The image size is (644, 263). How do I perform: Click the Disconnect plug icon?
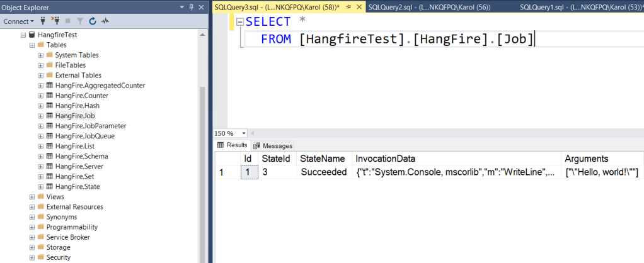tap(56, 21)
